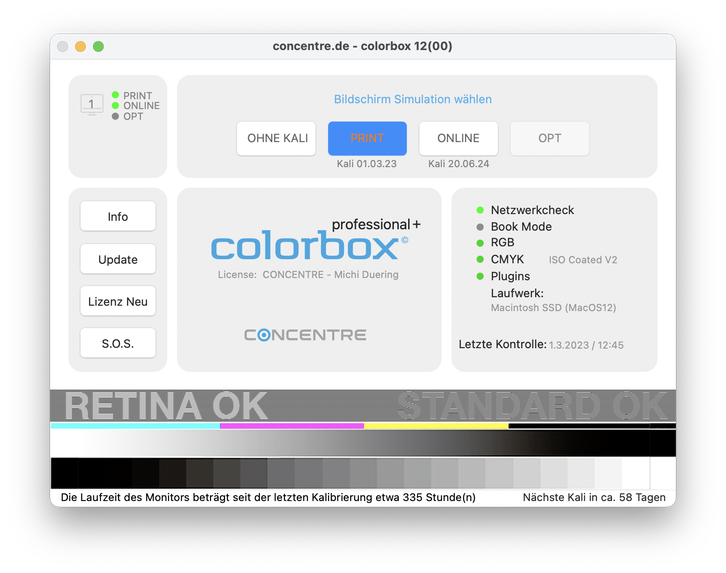This screenshot has height=573, width=726.
Task: Choose the OPT simulation button
Action: coord(550,138)
